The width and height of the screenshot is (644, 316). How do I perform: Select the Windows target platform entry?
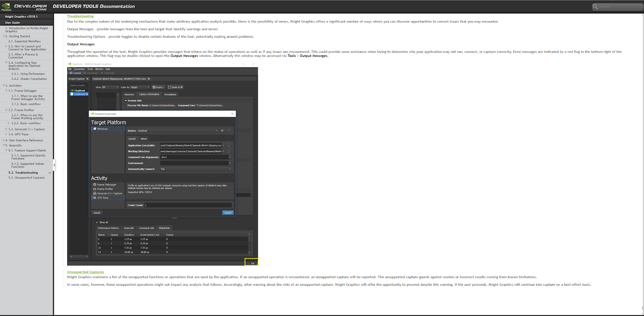pos(108,129)
